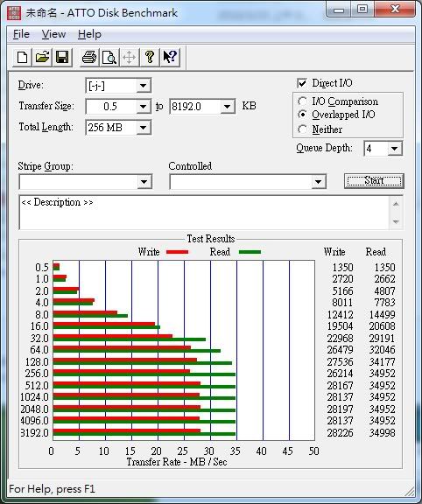Click the move arrows toolbar icon
This screenshot has height=504, width=422.
point(129,58)
